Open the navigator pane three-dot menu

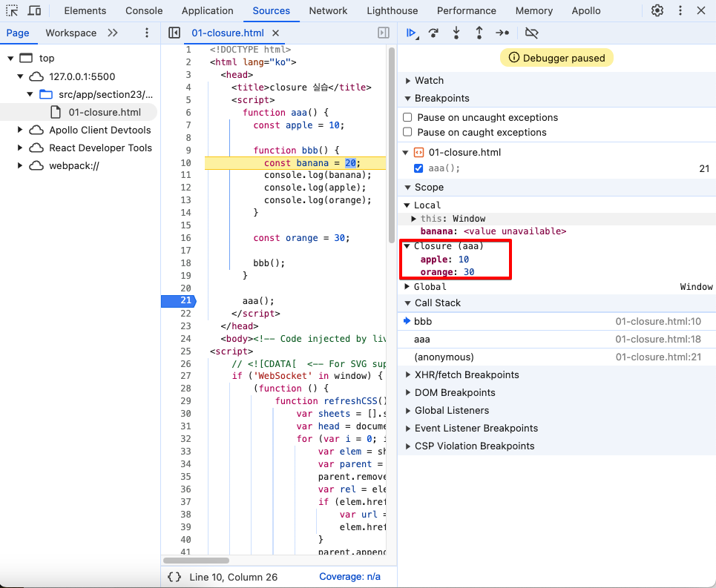(x=147, y=33)
